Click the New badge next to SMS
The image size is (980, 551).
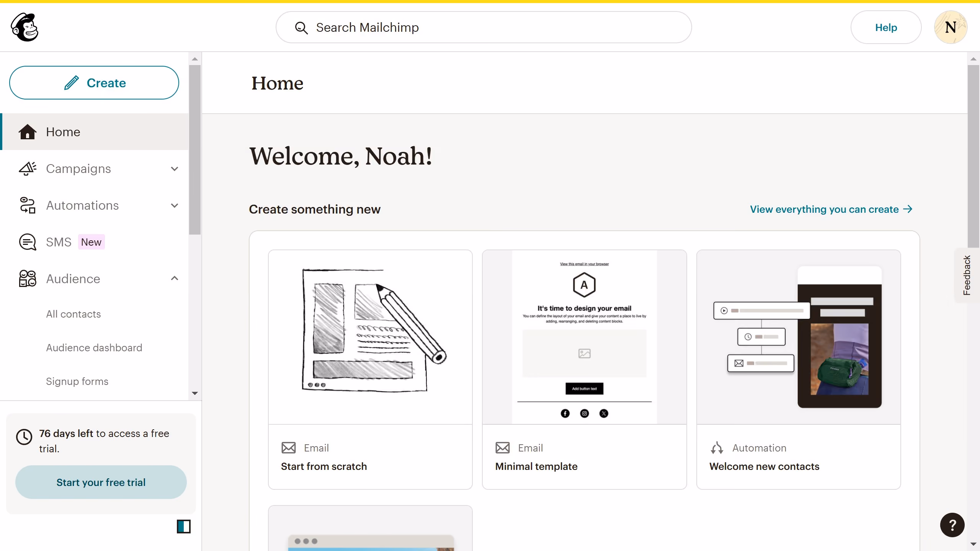coord(91,242)
